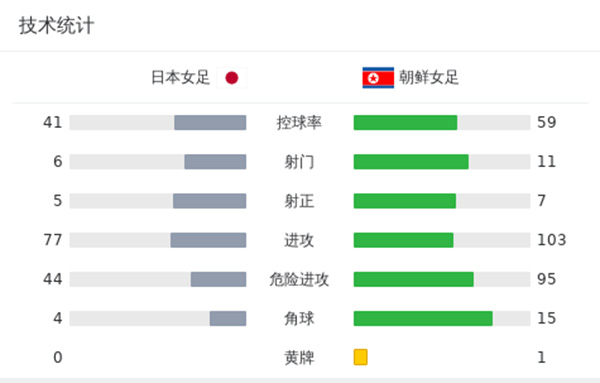The height and width of the screenshot is (383, 600).
Task: Click the green 角球 bar showing 15
Action: (x=423, y=318)
